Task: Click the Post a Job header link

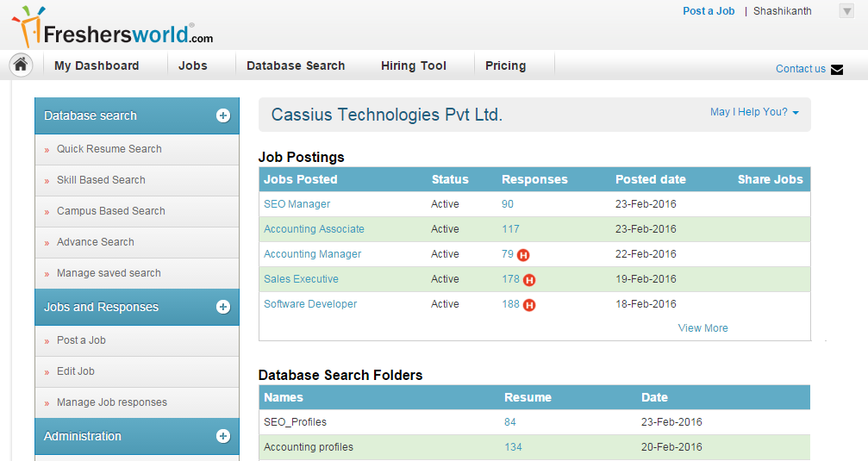Action: pos(709,11)
